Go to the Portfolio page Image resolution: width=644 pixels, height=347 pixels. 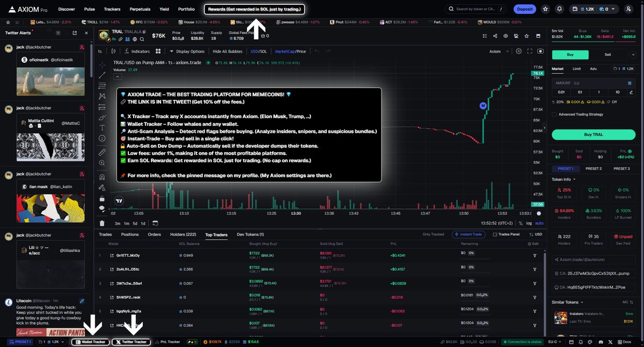click(x=186, y=9)
